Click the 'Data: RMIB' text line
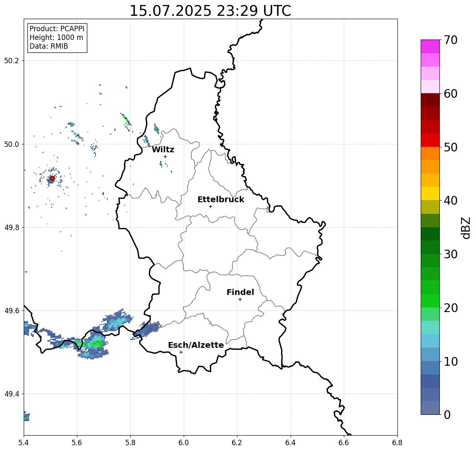This screenshot has width=476, height=451. [49, 46]
